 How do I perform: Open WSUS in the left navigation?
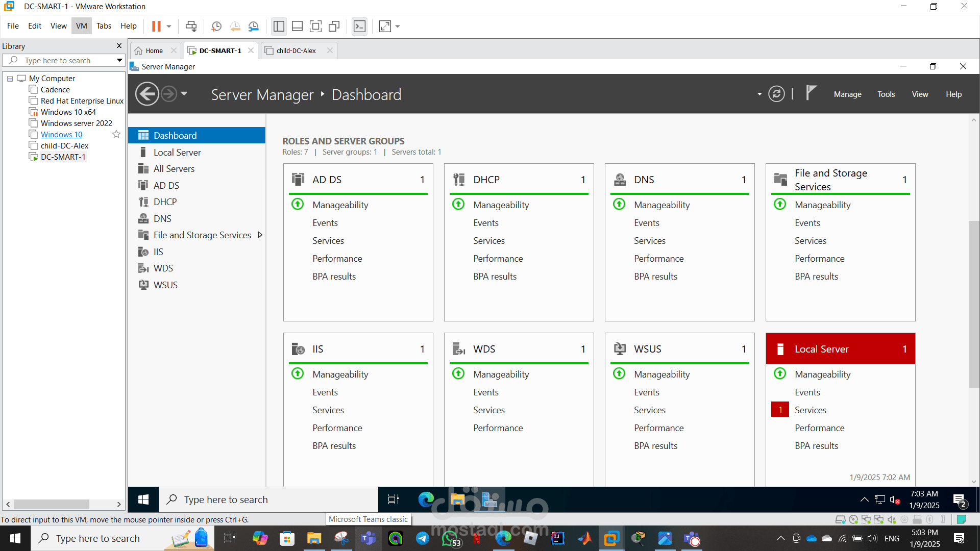pyautogui.click(x=197, y=285)
